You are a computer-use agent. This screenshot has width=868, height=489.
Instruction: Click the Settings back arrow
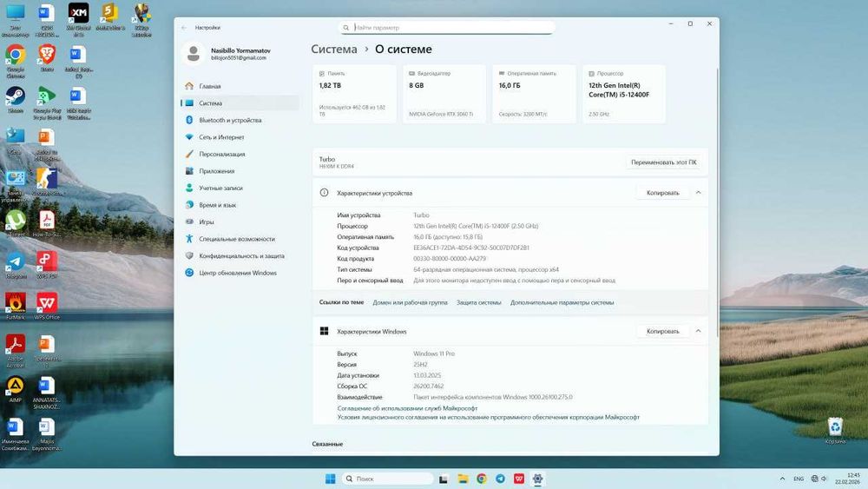click(x=184, y=27)
